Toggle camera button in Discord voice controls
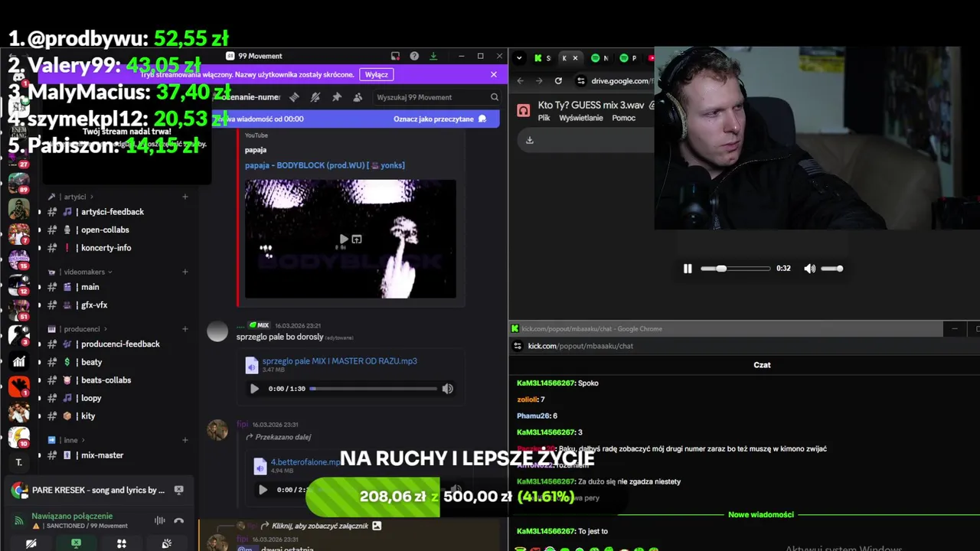980x551 pixels. (31, 543)
